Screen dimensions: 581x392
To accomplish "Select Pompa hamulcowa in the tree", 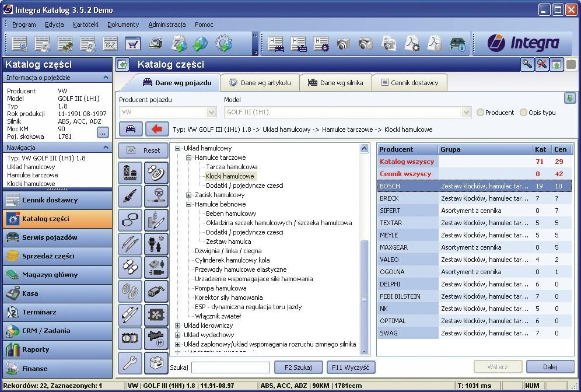I will [220, 288].
